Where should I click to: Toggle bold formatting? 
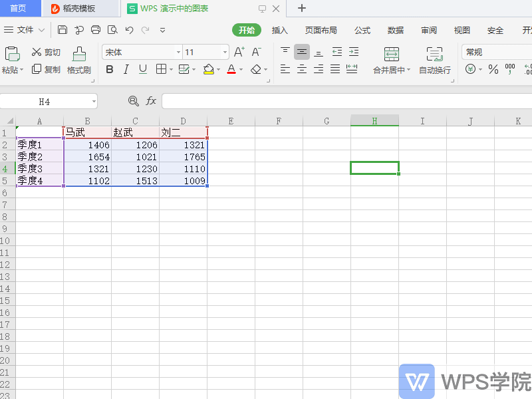(109, 70)
